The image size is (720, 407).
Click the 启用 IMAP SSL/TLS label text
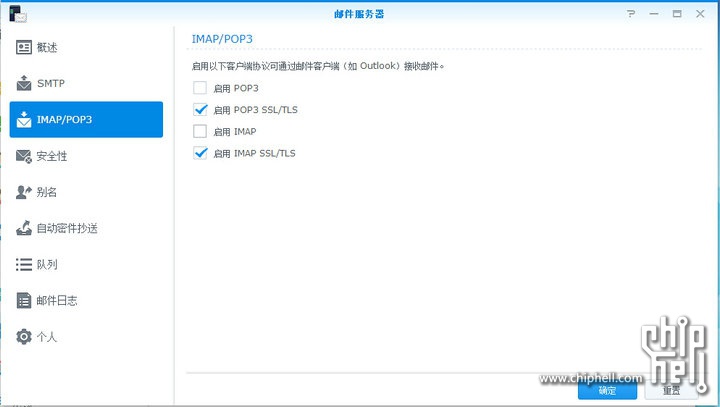254,153
